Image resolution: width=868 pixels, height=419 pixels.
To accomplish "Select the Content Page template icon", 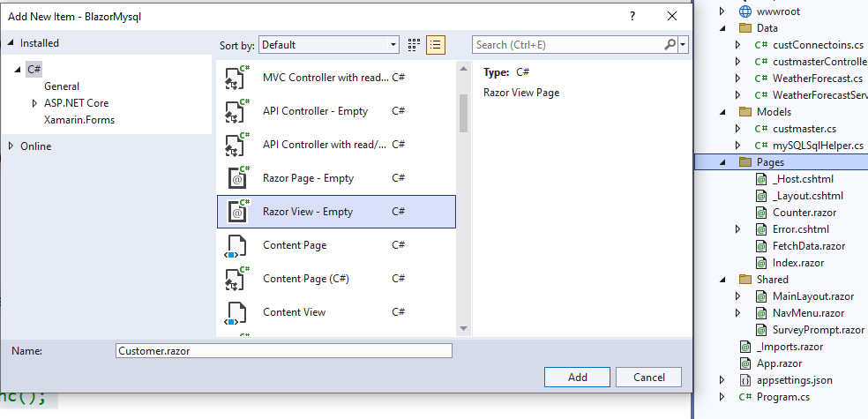I will (236, 245).
